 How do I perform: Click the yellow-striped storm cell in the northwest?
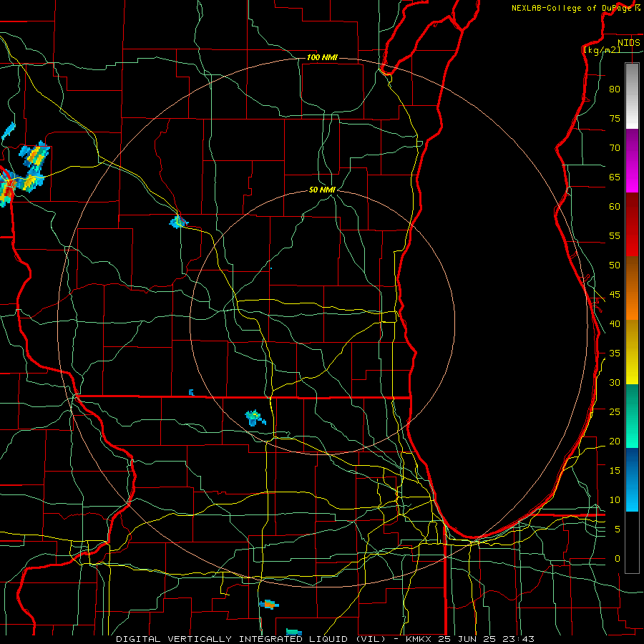tap(34, 156)
